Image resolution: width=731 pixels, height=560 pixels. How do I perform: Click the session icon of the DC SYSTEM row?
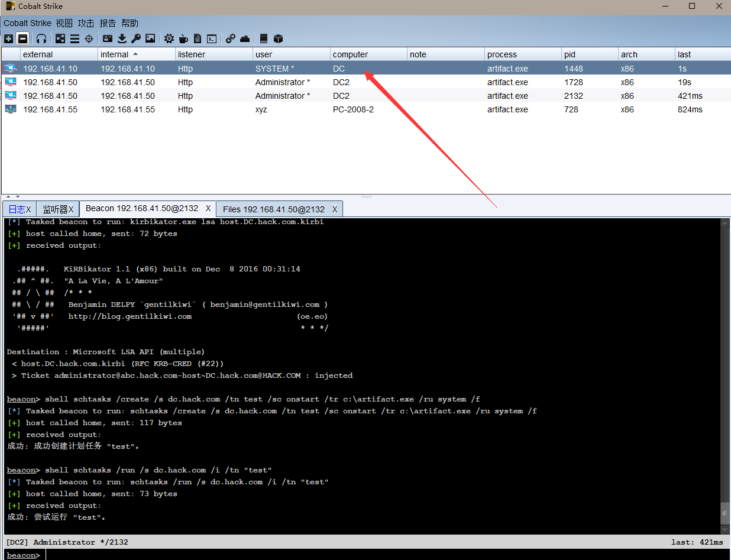pyautogui.click(x=11, y=69)
